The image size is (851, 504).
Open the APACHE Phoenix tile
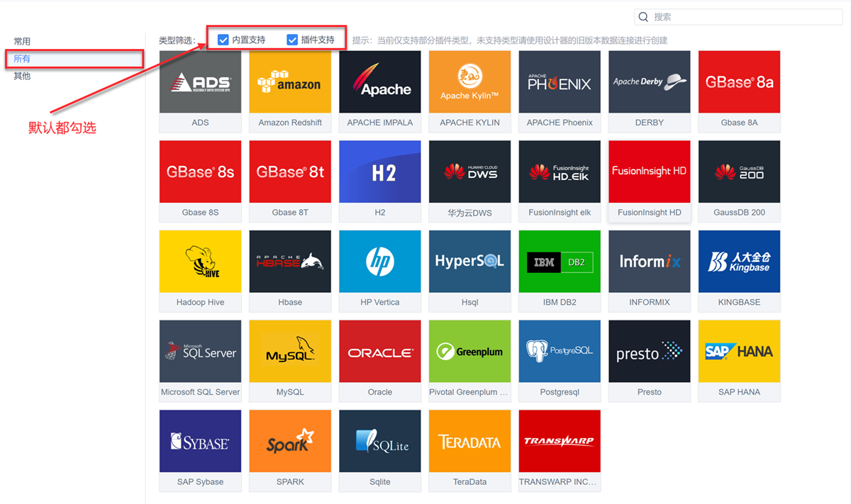(560, 91)
